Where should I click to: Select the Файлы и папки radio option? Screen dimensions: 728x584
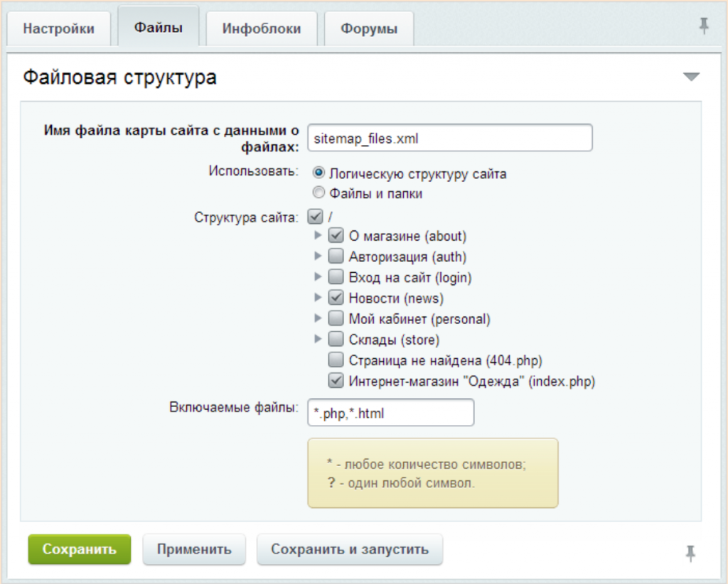coord(319,193)
